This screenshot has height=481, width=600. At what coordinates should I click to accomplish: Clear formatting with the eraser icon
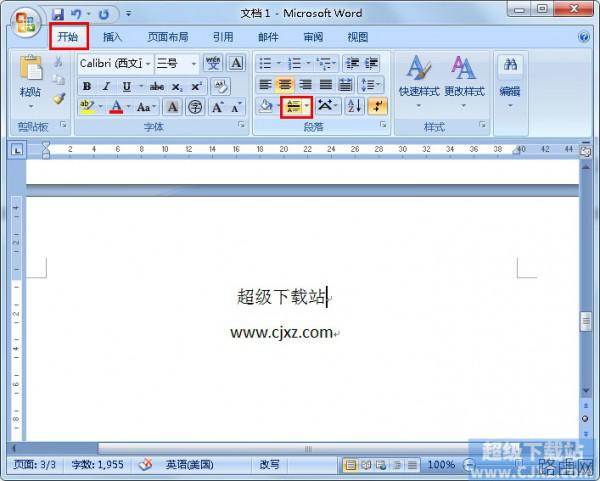pyautogui.click(x=220, y=86)
